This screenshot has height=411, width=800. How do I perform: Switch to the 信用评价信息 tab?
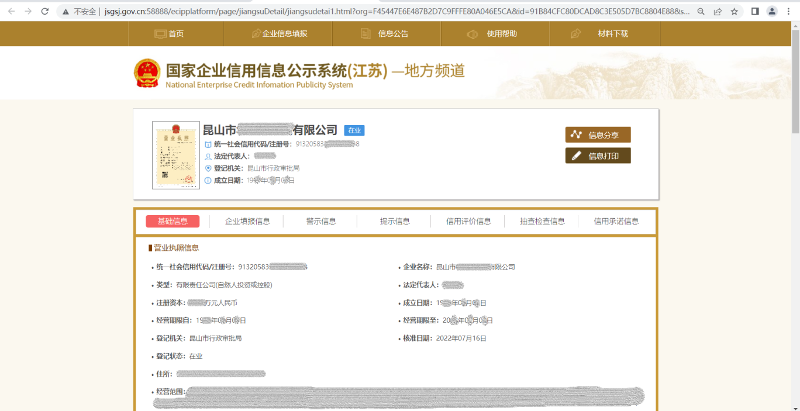pos(468,221)
